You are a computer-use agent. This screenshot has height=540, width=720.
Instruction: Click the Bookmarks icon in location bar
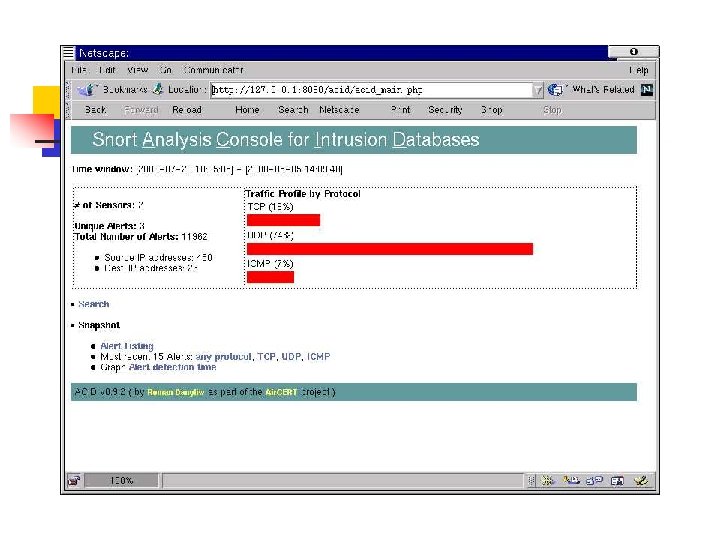click(87, 90)
